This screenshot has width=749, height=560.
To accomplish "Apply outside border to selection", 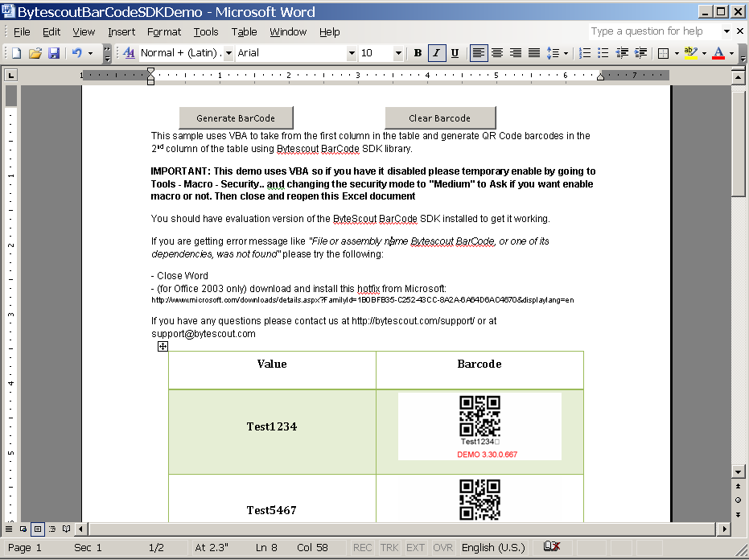I will 663,53.
